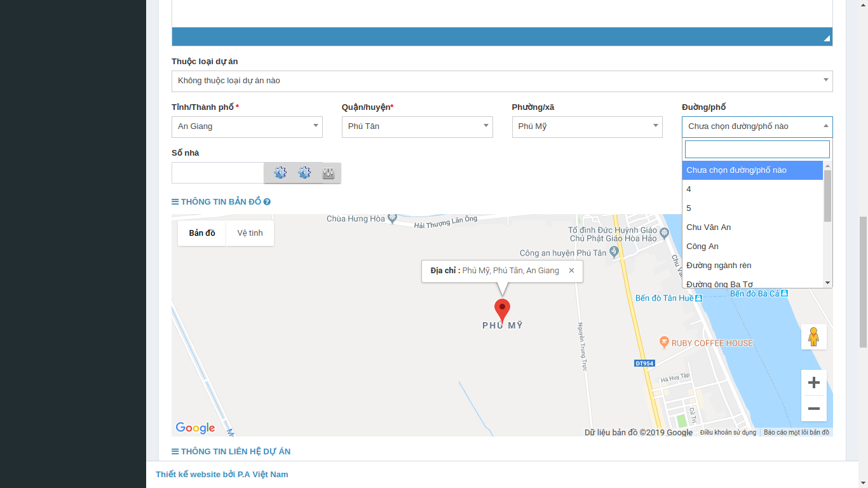
Task: Open 'Báo cáo một lỗi bản đồ' link
Action: point(796,433)
